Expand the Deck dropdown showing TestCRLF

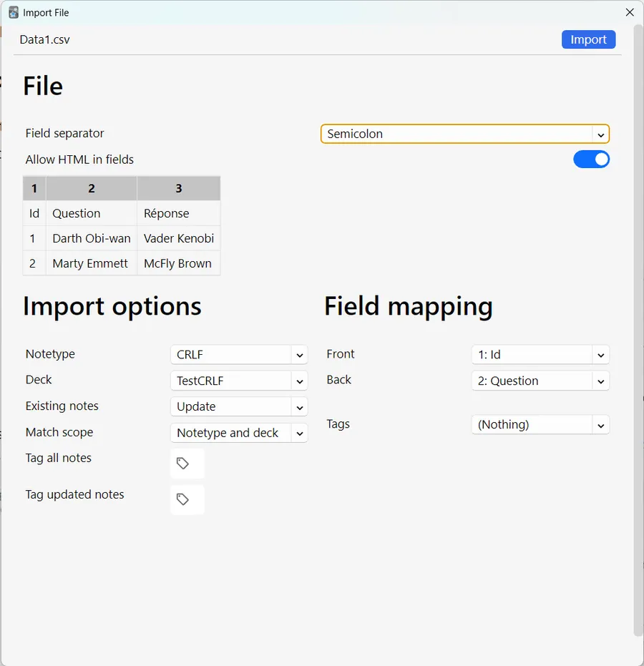tap(239, 381)
